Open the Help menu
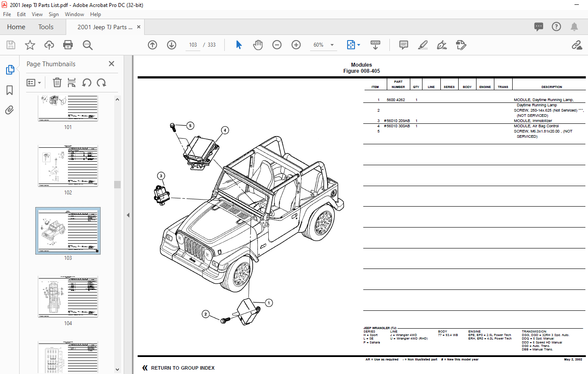Image resolution: width=588 pixels, height=374 pixels. 95,14
